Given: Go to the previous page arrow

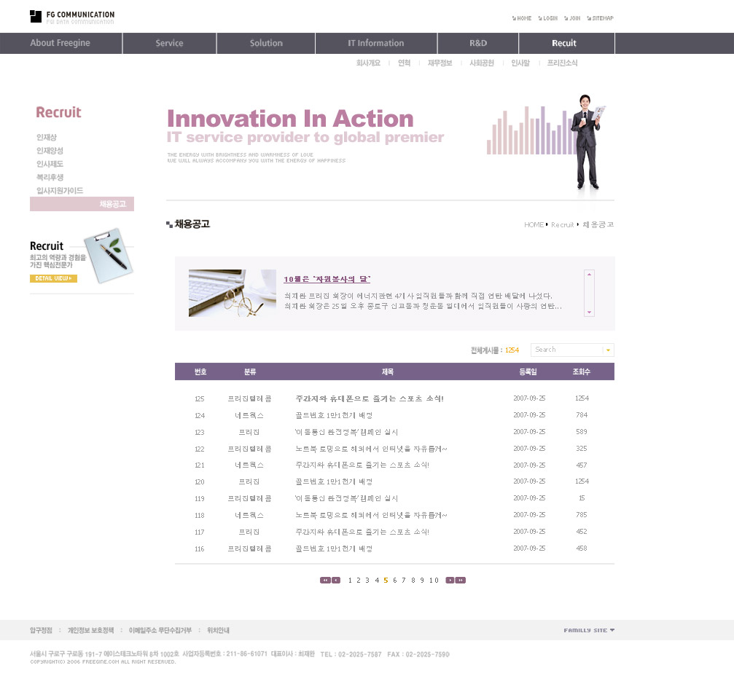Looking at the screenshot, I should tap(336, 581).
